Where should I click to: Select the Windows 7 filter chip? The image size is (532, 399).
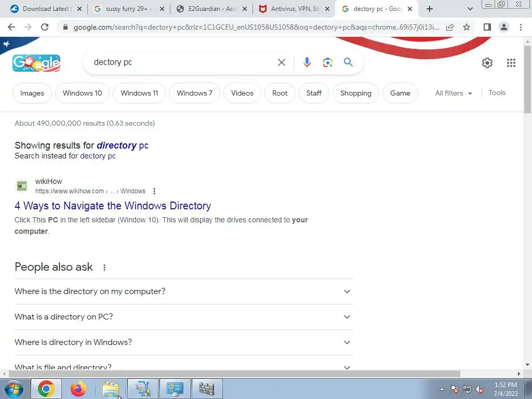pyautogui.click(x=194, y=93)
